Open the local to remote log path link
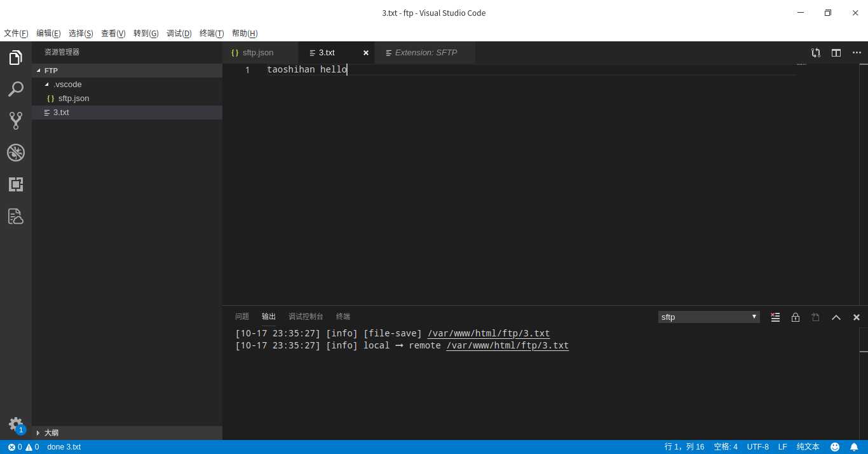The height and width of the screenshot is (454, 868). tap(508, 346)
